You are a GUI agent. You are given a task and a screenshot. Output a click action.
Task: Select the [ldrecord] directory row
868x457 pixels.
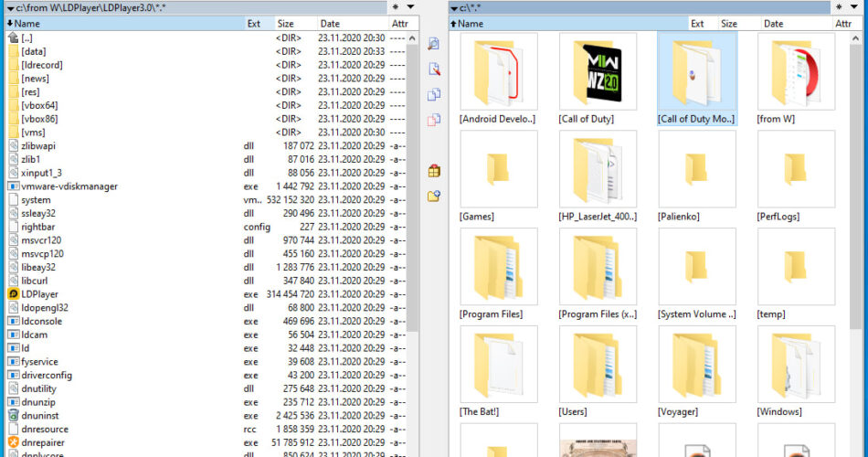pos(206,65)
